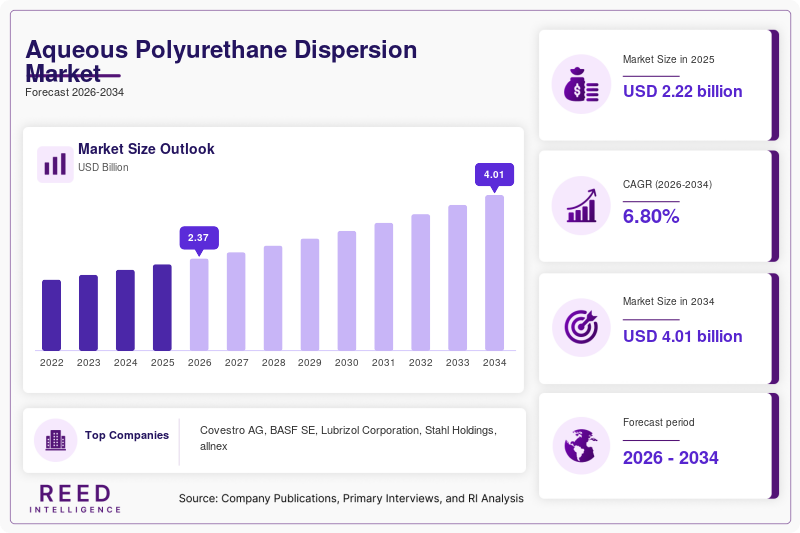Click the '2026' axis label

199,363
